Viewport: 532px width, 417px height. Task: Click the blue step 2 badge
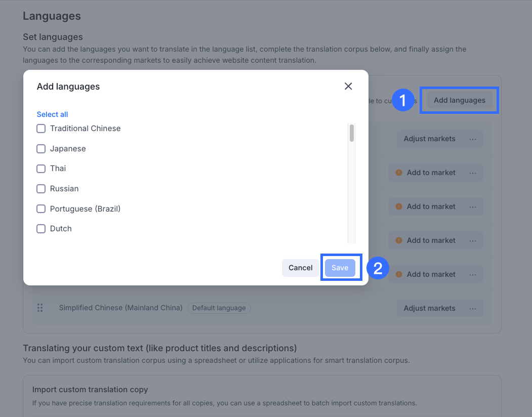(x=378, y=268)
